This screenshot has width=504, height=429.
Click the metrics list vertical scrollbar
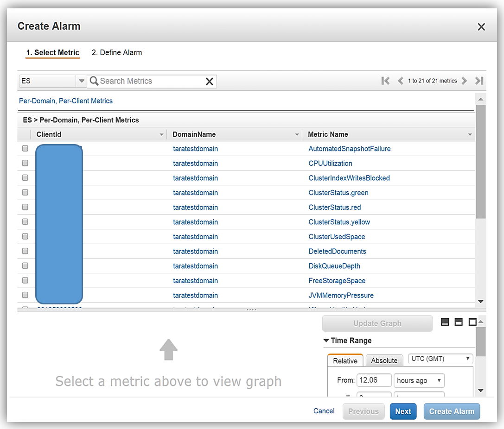480,162
